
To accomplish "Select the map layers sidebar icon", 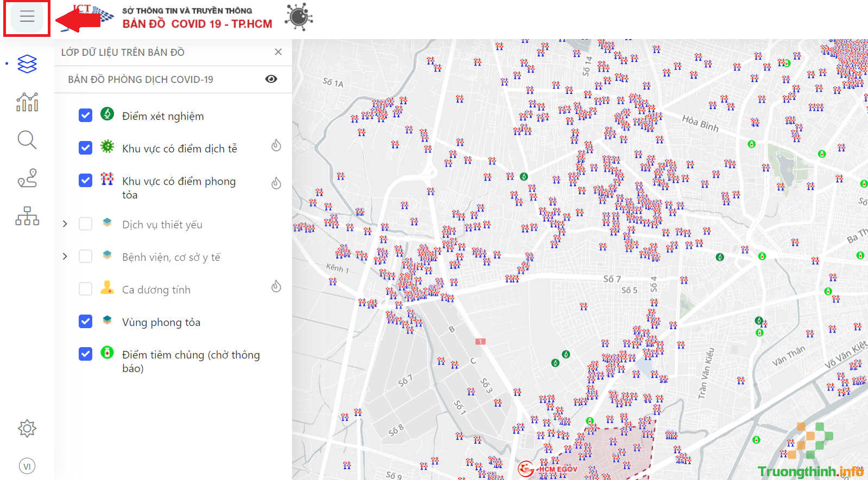I will 27,64.
